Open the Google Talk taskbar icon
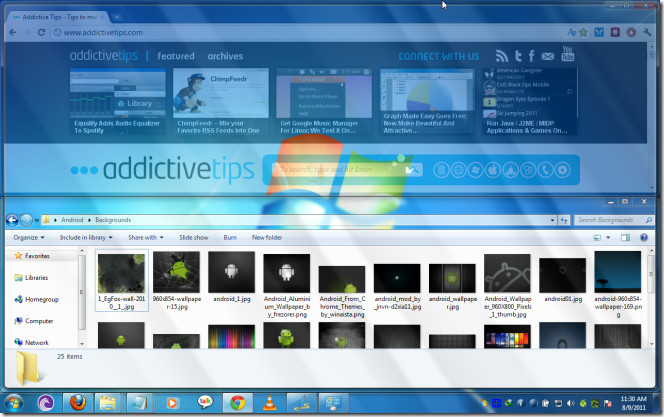This screenshot has width=664, height=417. coord(205,403)
